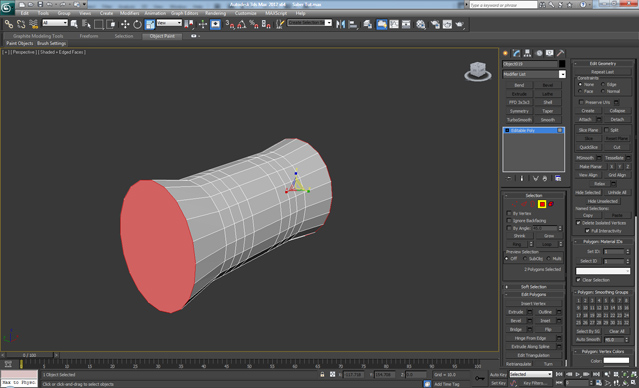Select the Link tool in the main toolbar
Image resolution: width=639 pixels, height=388 pixels.
9,24
